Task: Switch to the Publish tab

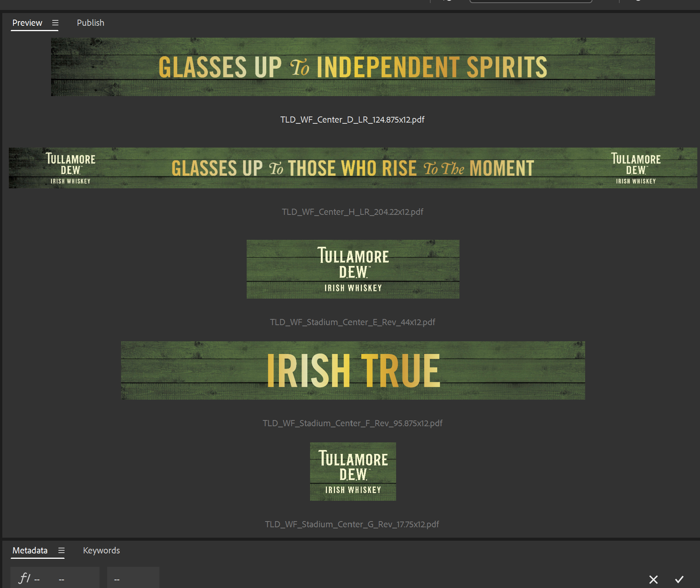Action: point(90,23)
